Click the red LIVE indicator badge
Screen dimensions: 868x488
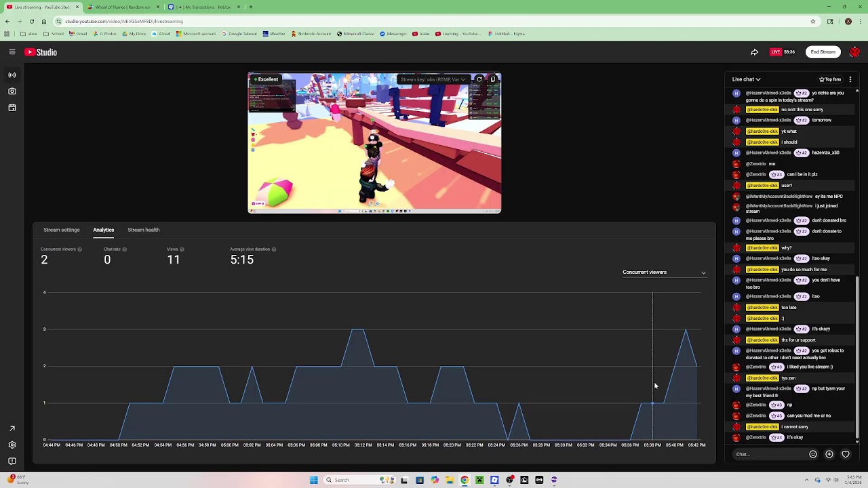[x=775, y=52]
